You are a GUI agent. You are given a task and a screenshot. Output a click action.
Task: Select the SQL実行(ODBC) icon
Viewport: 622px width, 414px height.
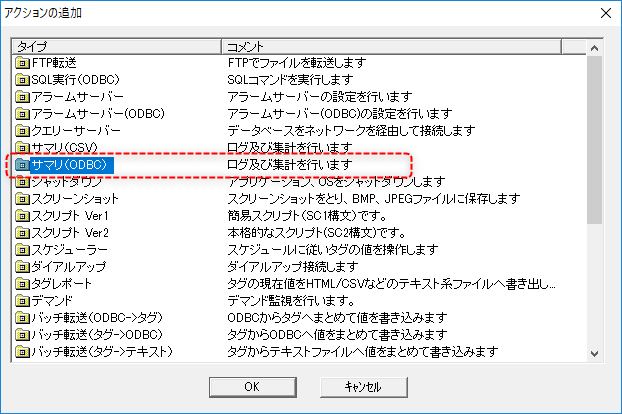[x=23, y=80]
